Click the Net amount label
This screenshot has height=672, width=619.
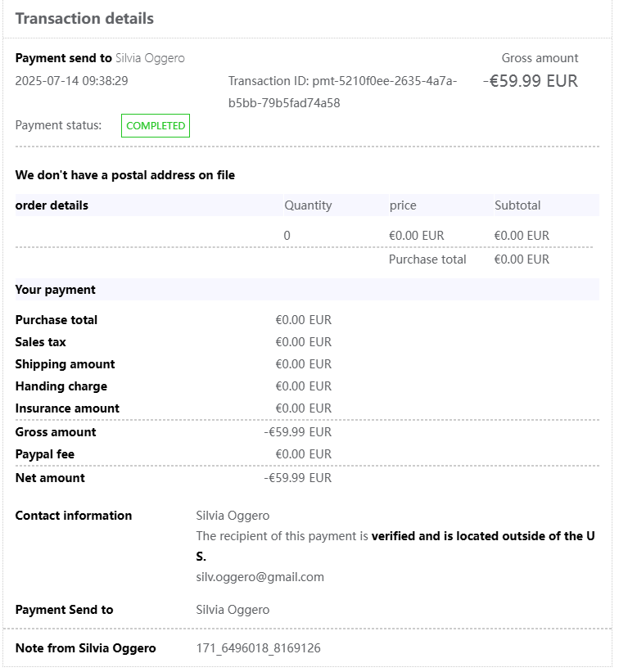pos(50,478)
